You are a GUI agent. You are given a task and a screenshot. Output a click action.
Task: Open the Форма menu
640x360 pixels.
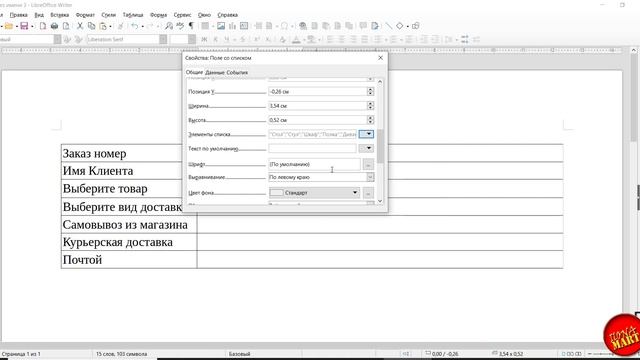click(158, 15)
